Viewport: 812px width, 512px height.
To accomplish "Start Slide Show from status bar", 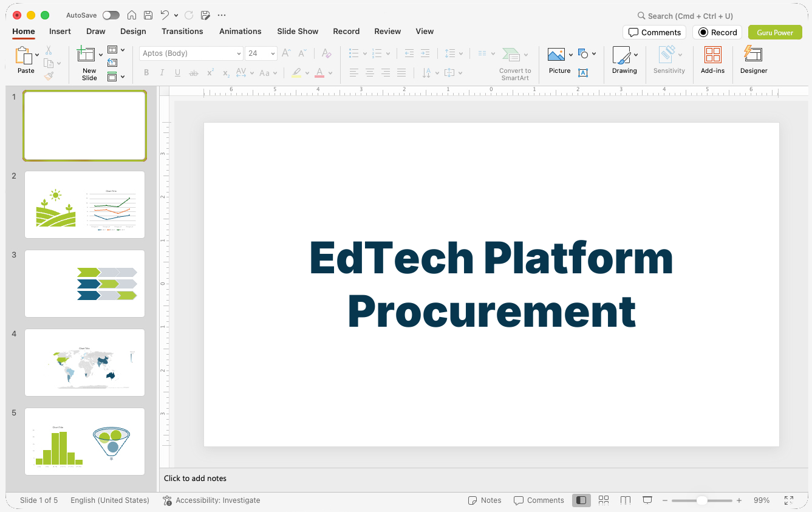I will point(647,500).
